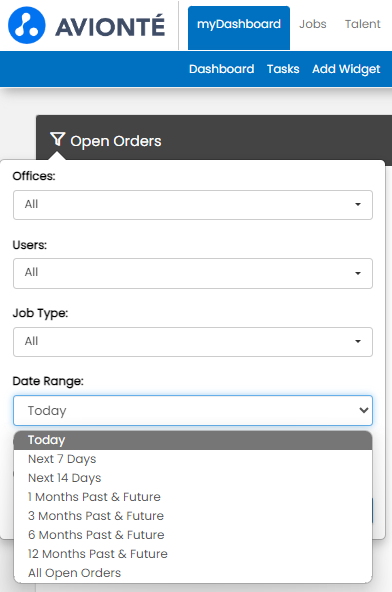
Task: Open the Tasks submenu item
Action: pos(283,69)
